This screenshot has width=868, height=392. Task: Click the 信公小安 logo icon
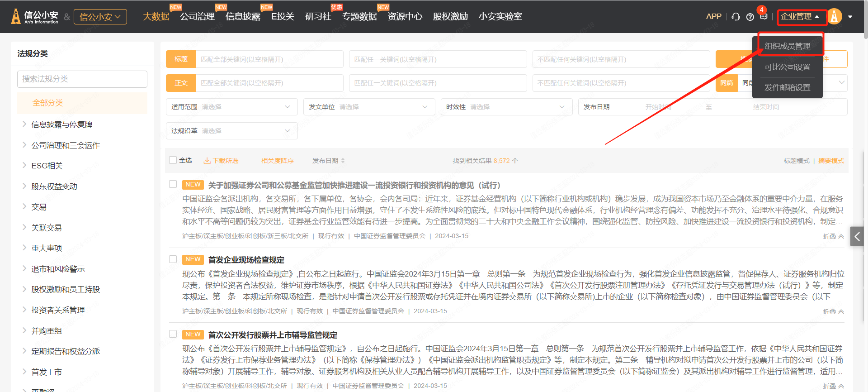[x=16, y=16]
